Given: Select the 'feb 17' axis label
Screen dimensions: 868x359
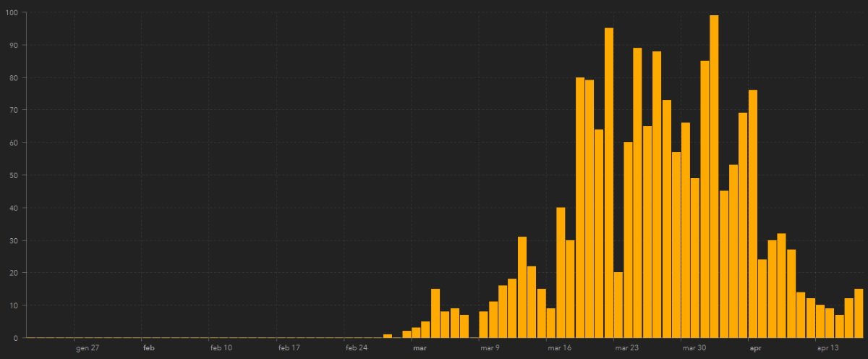Looking at the screenshot, I should [x=289, y=348].
